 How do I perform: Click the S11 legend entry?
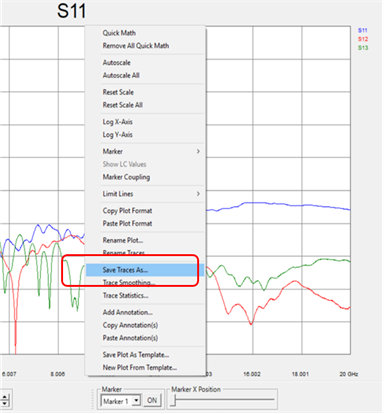point(363,30)
